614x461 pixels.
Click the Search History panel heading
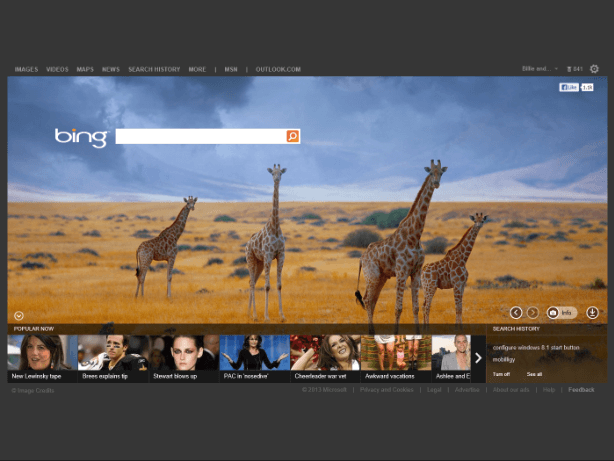pyautogui.click(x=516, y=329)
